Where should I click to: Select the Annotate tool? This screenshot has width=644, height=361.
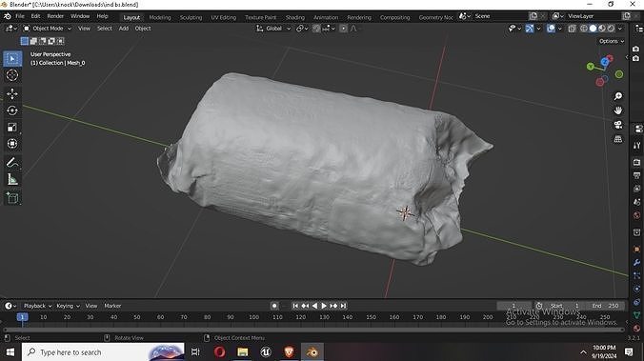12,163
